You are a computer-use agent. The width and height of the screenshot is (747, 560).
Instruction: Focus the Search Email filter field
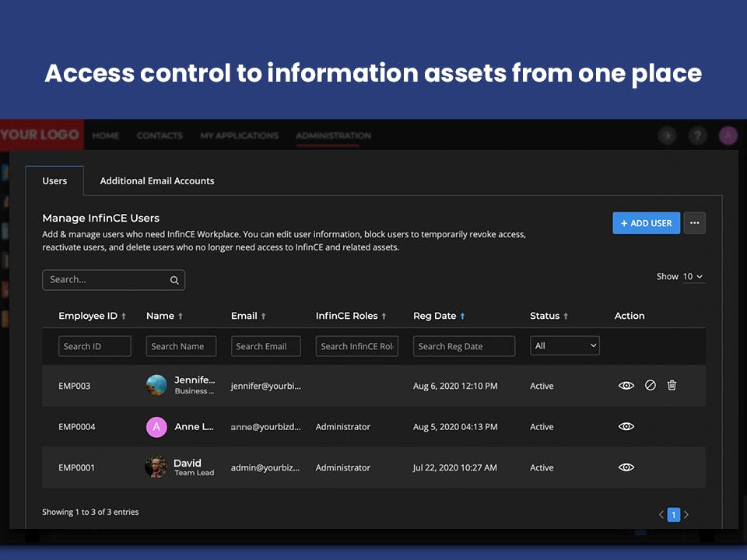click(x=266, y=346)
